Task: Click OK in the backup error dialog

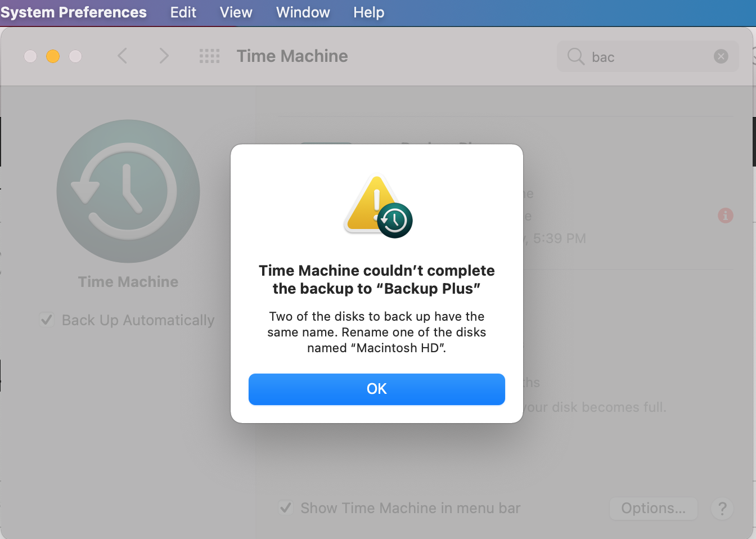Action: pyautogui.click(x=377, y=389)
